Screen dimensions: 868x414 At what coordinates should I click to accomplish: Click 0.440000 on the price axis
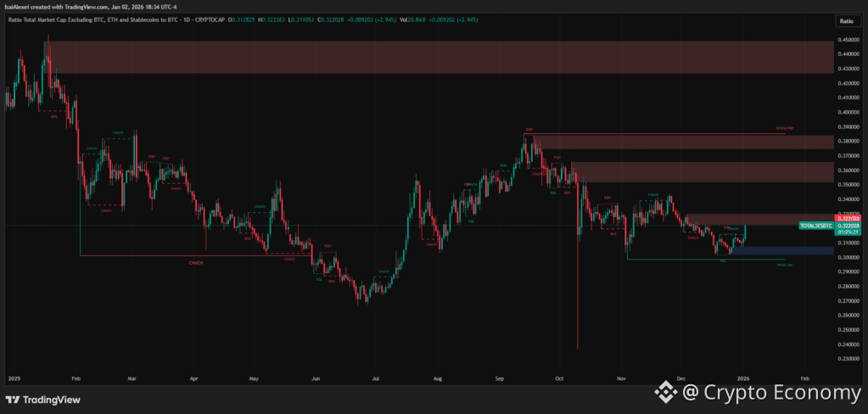pos(848,54)
